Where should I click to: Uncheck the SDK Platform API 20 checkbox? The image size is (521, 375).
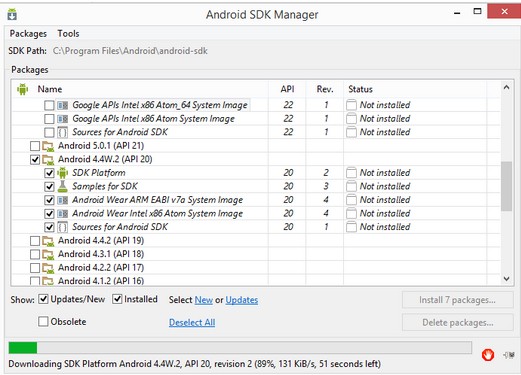click(49, 173)
